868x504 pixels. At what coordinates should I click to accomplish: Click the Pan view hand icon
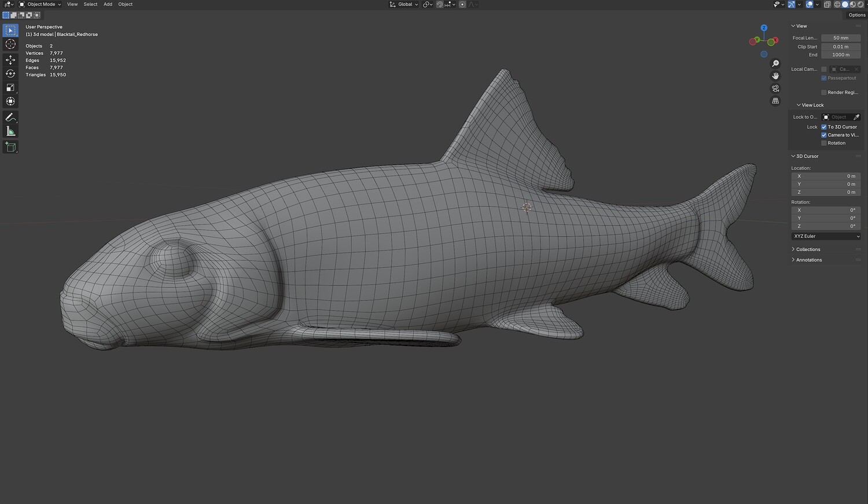[775, 76]
